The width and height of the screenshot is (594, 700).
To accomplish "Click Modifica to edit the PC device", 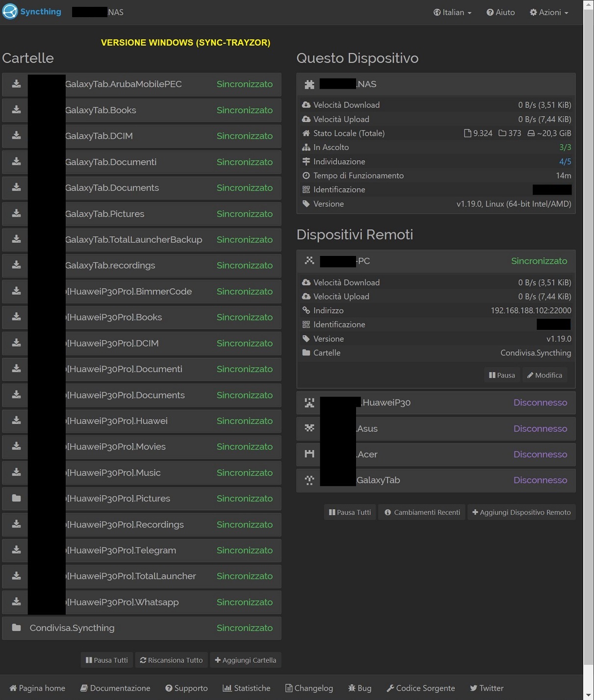I will point(544,375).
